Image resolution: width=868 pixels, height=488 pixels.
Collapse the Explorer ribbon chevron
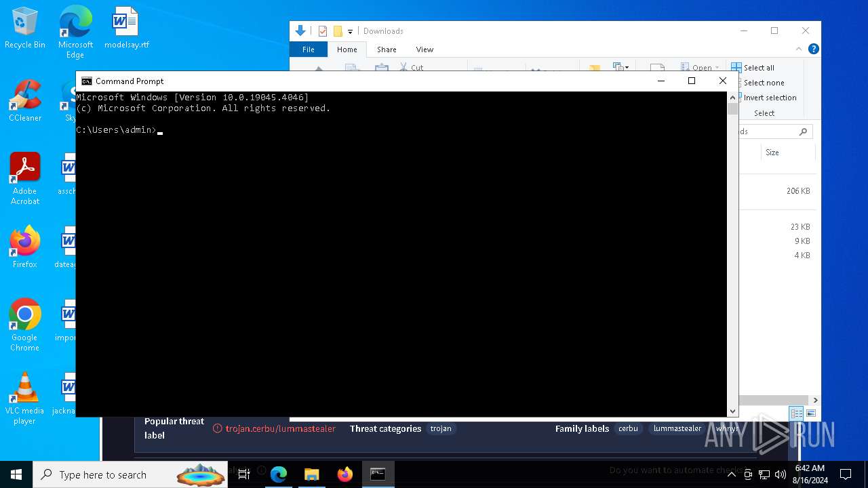click(798, 49)
